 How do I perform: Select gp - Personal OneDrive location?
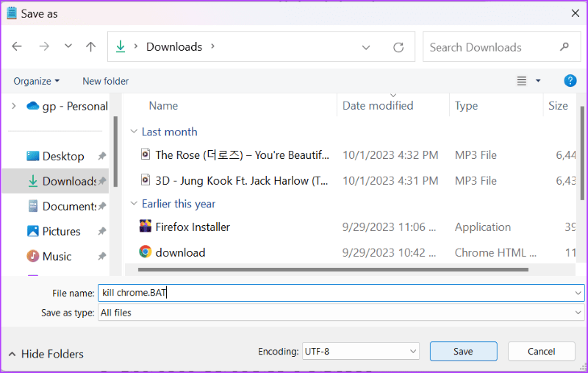coord(67,106)
